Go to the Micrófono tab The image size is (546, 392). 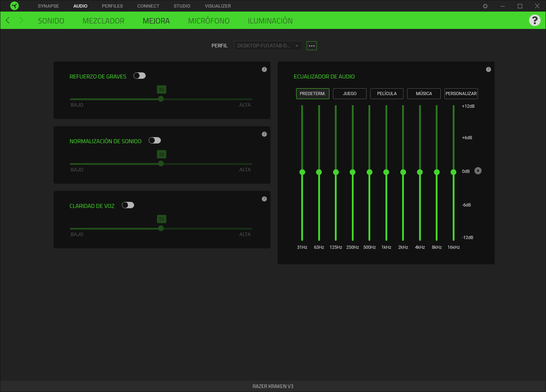click(x=209, y=21)
